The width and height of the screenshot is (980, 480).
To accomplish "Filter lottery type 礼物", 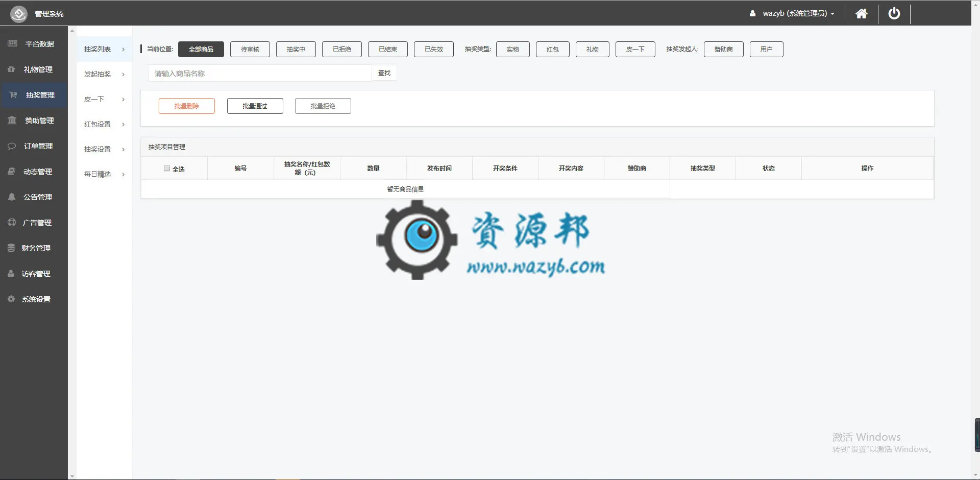I will [593, 49].
